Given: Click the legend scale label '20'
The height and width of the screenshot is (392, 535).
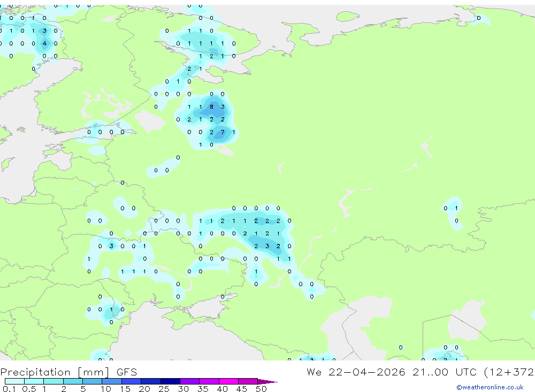Looking at the screenshot, I should click(144, 389).
